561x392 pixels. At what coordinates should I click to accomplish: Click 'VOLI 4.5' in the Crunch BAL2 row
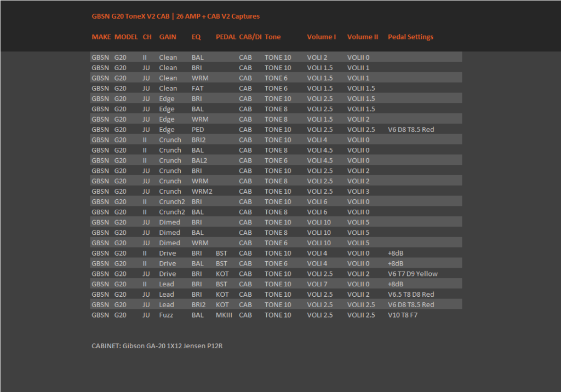pos(320,160)
